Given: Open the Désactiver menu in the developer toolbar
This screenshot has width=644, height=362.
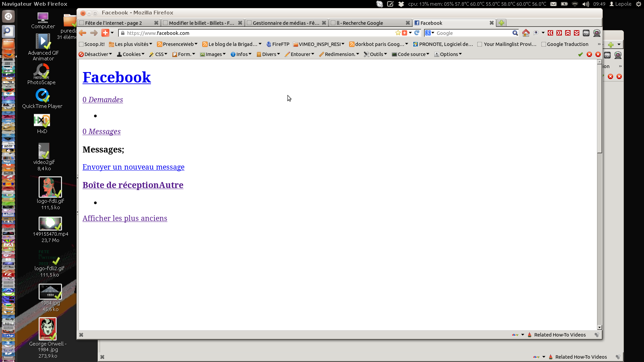Looking at the screenshot, I should [95, 54].
